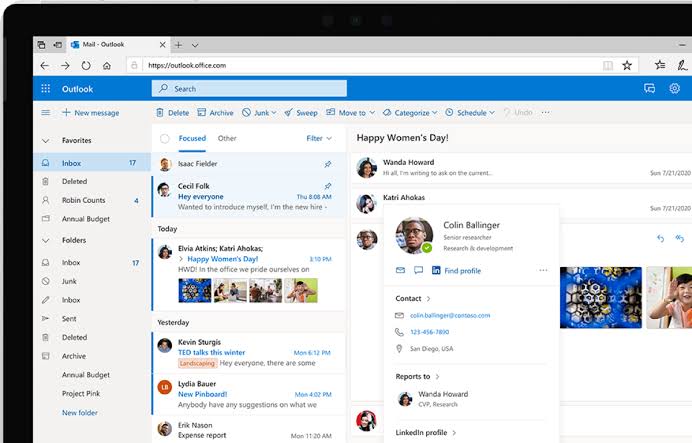This screenshot has height=443, width=692.
Task: Collapse the navigation pane hamburger toggle
Action: (45, 113)
